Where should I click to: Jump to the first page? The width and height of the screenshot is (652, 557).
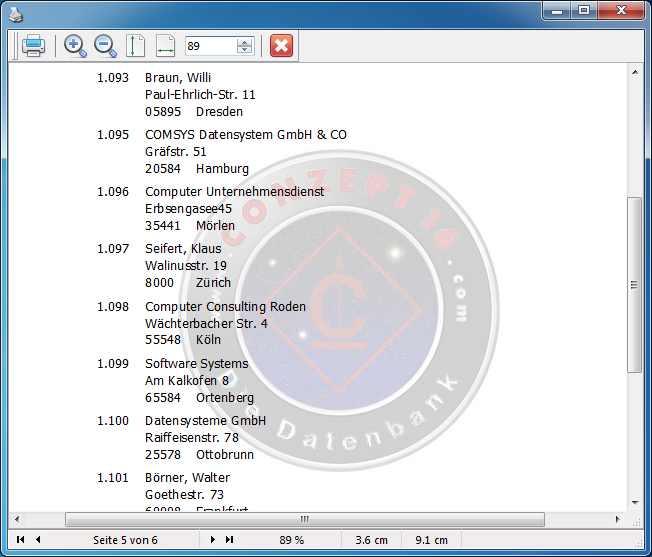coord(21,540)
